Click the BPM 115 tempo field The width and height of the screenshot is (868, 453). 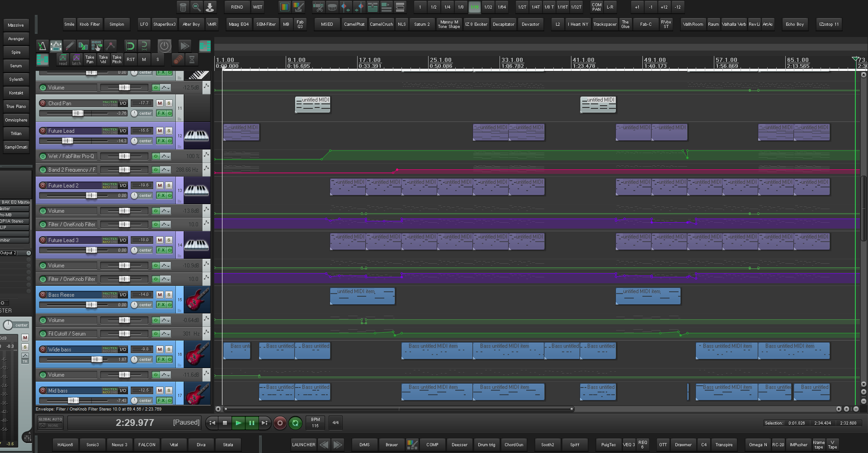coord(315,423)
